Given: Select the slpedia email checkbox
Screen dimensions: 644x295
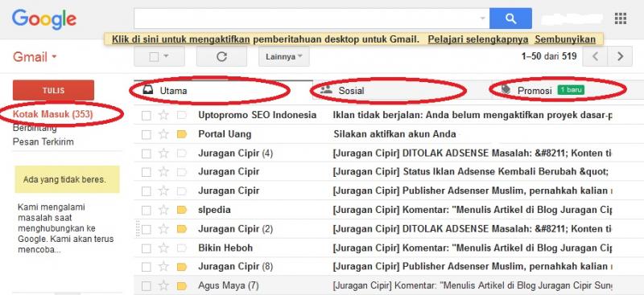Looking at the screenshot, I should click(147, 211).
